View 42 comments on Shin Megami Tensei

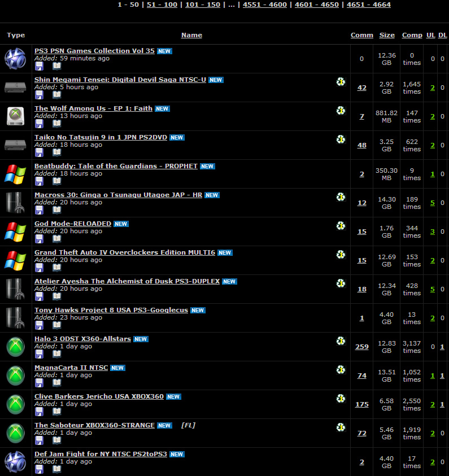[x=362, y=88]
